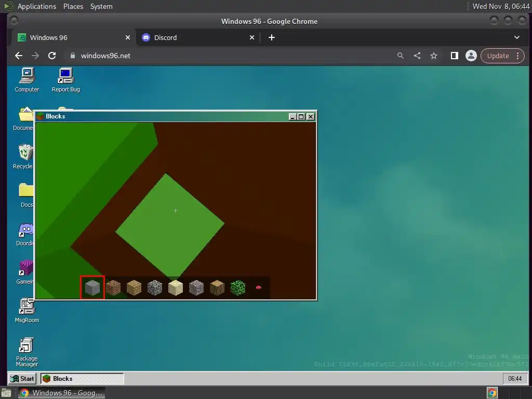Open the Windows 96 Start menu
The image size is (532, 399).
[x=22, y=379]
